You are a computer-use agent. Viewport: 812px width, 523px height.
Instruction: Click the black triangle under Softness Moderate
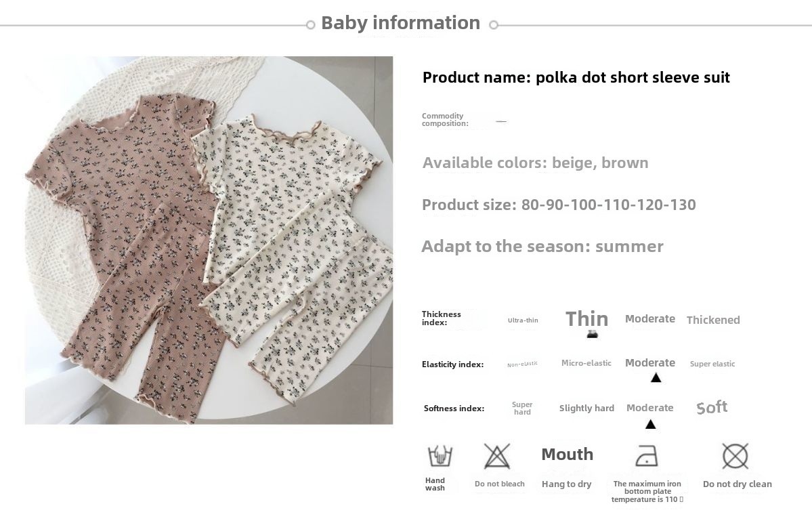(650, 425)
